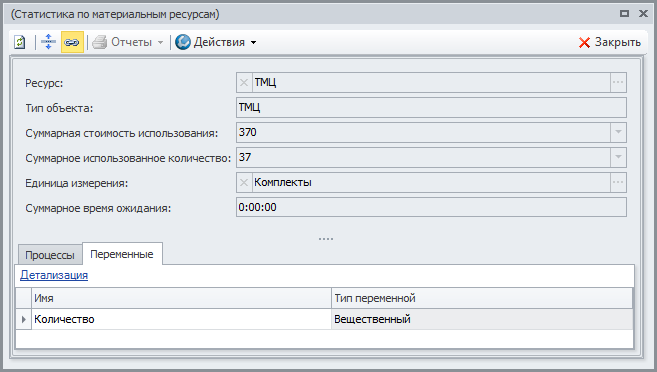Click the Тип переменной column header

(x=482, y=298)
